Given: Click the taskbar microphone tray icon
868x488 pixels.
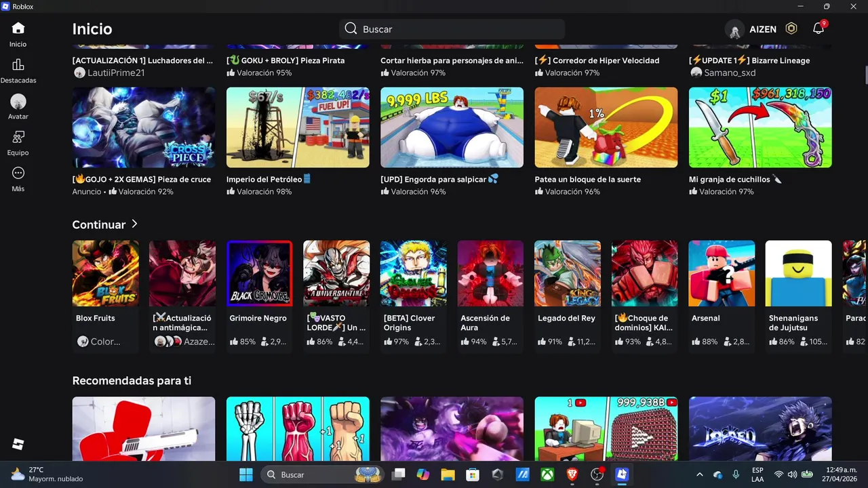Looking at the screenshot, I should click(736, 474).
